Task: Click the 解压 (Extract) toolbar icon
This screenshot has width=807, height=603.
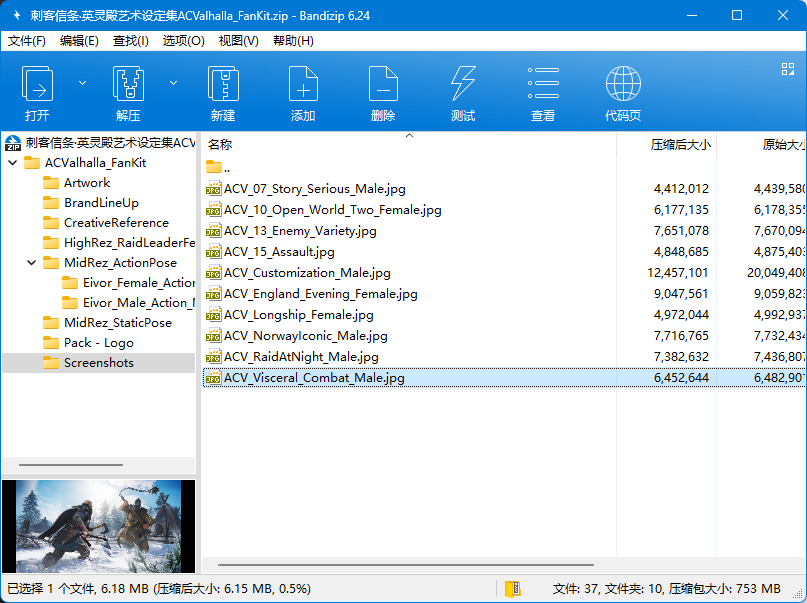Action: [128, 83]
